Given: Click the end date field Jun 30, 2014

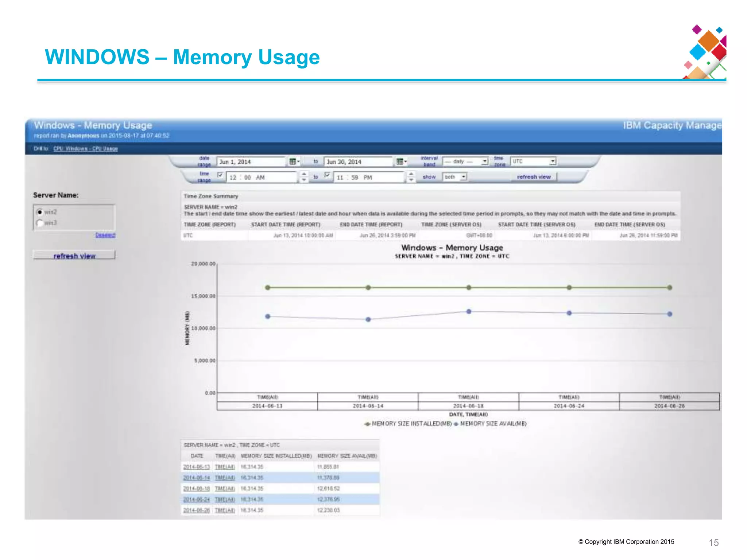Looking at the screenshot, I should click(x=359, y=162).
